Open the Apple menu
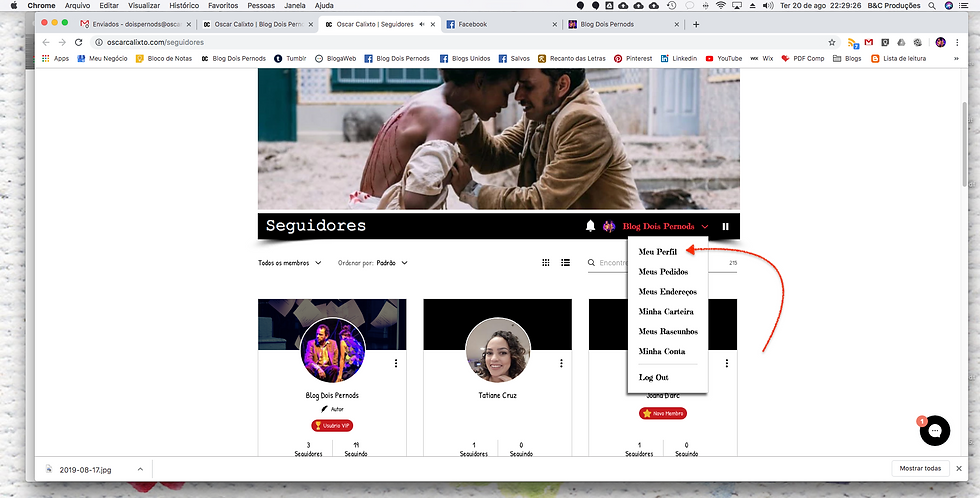 14,6
